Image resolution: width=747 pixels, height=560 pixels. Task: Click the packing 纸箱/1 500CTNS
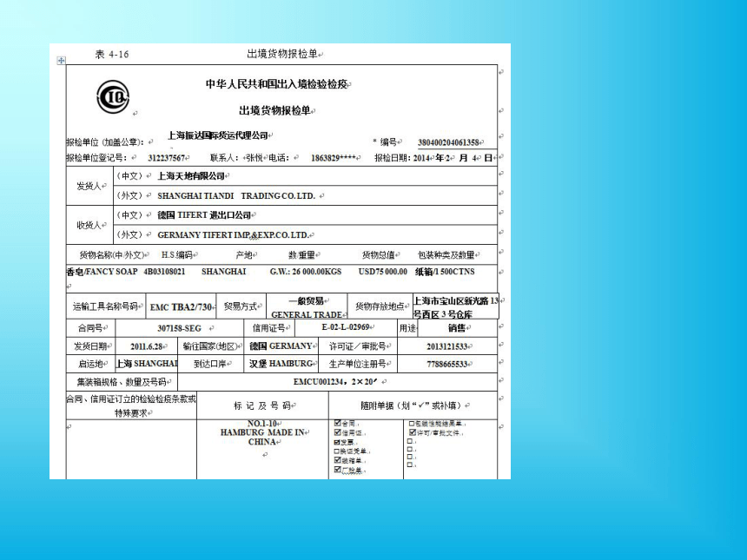(x=445, y=272)
